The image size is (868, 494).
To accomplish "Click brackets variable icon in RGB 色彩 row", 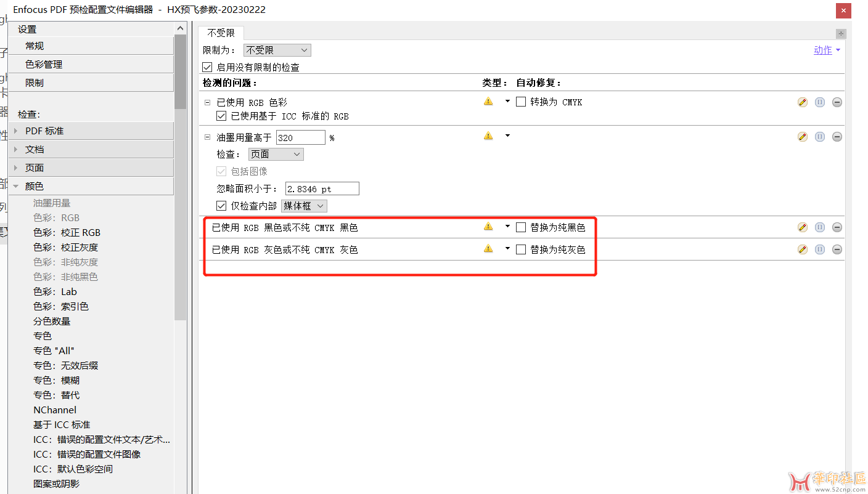I will (820, 102).
